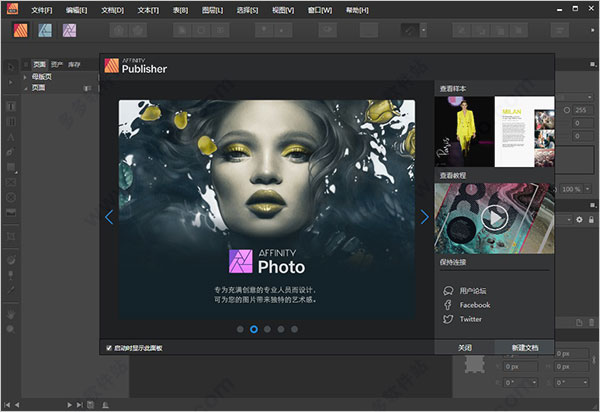Select the Vector Crop tool
Screen dimensions: 600x412
point(11,236)
